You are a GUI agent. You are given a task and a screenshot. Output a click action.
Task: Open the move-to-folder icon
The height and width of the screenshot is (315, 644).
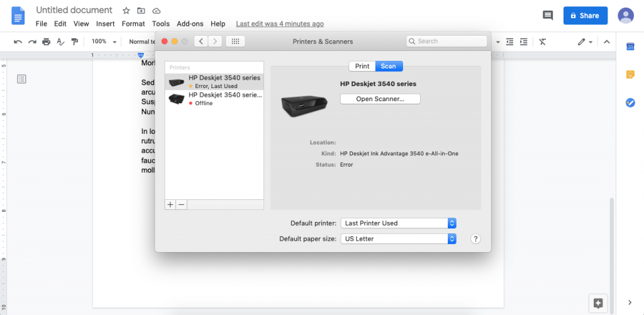(141, 11)
